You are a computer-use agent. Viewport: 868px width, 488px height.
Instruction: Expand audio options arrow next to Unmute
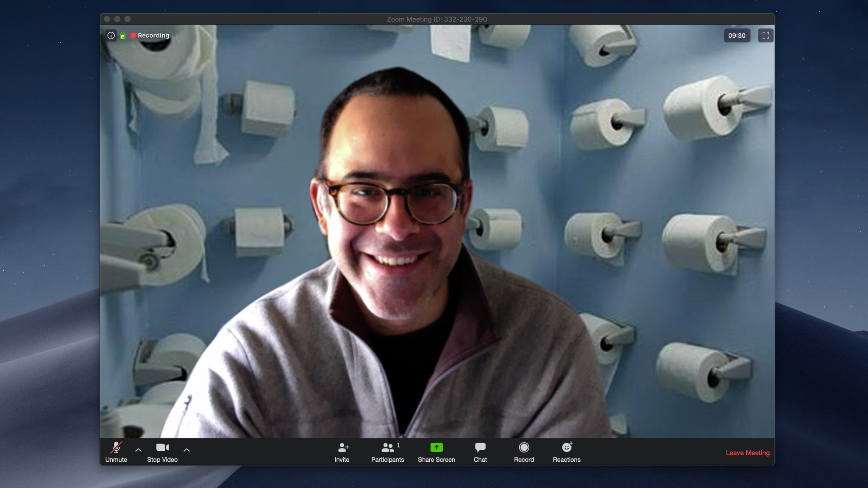pyautogui.click(x=138, y=450)
